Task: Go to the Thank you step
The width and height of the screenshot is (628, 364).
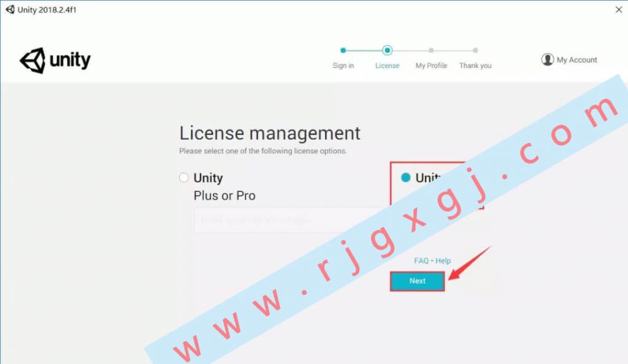Action: pos(475,66)
